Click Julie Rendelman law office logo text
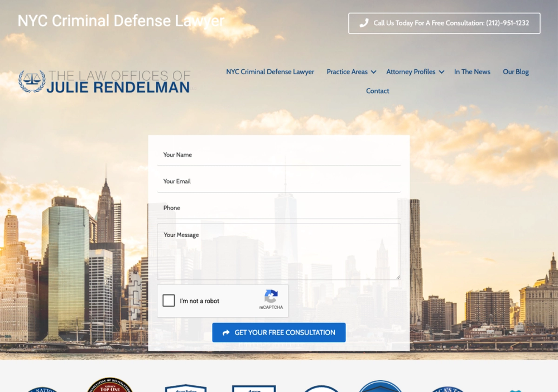This screenshot has width=558, height=392. 118,81
